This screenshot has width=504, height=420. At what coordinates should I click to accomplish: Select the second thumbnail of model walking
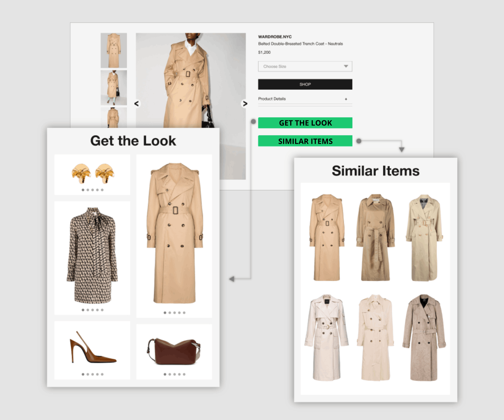[x=114, y=87]
